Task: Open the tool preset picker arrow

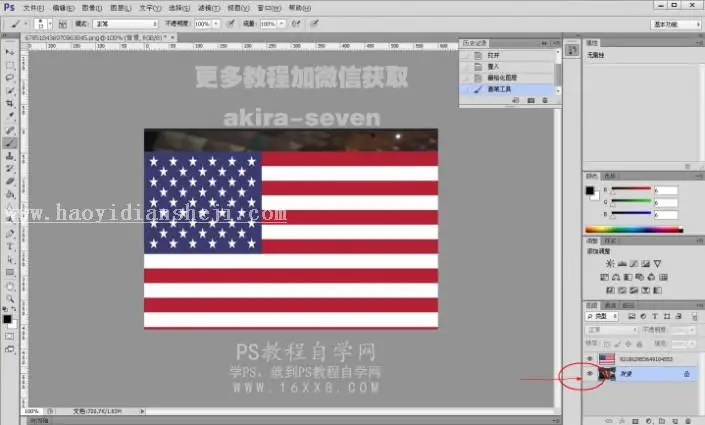Action: (26, 24)
